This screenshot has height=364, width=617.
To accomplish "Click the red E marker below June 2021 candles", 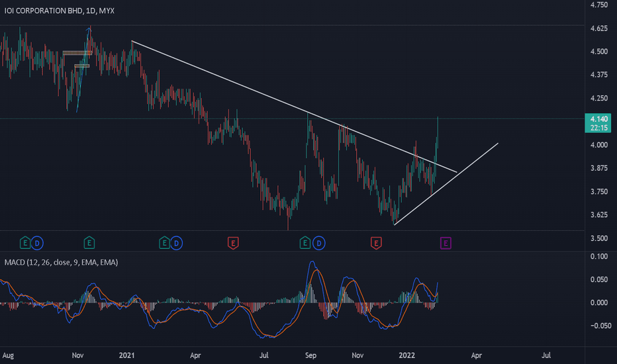I will point(233,243).
